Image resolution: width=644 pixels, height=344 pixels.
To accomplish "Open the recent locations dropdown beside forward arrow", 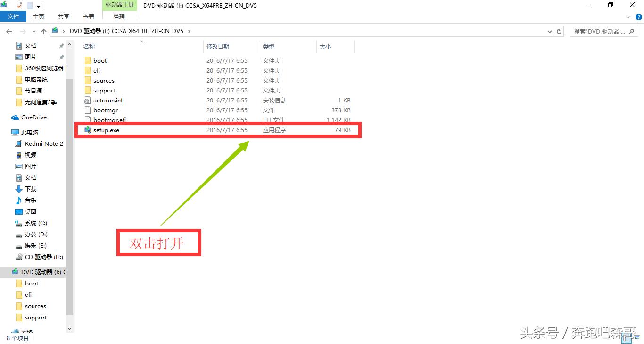I will [33, 31].
